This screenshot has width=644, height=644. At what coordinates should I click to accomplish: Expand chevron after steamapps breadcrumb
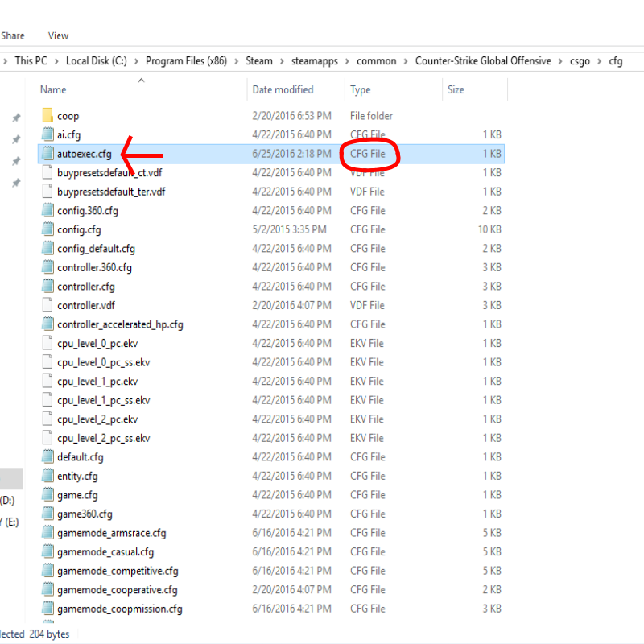(348, 61)
